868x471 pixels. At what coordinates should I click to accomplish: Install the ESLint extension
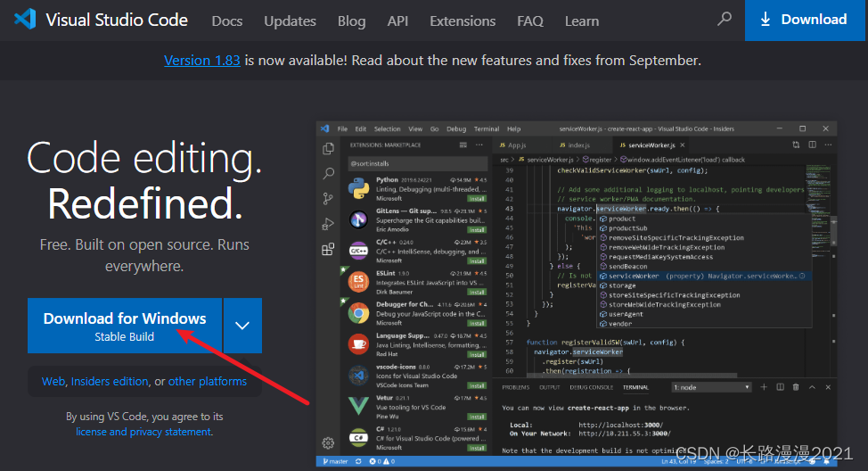pyautogui.click(x=477, y=292)
